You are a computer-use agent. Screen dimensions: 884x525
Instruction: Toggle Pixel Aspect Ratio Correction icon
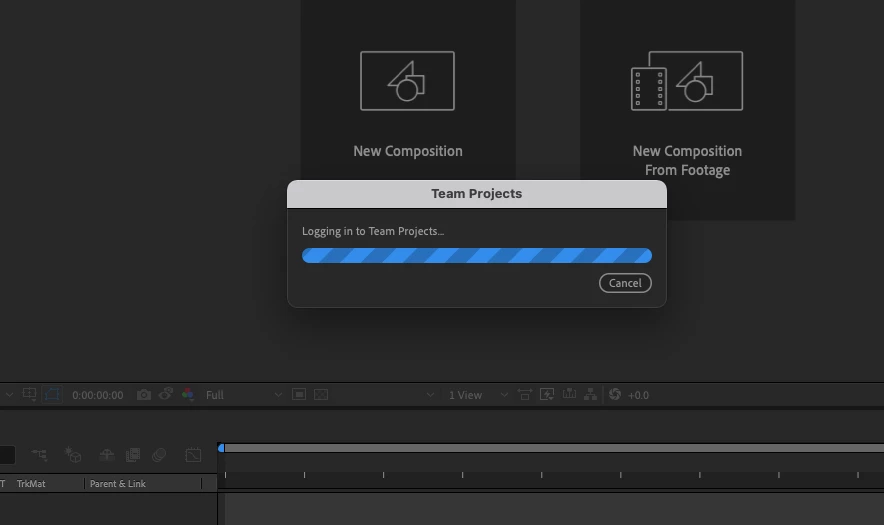click(525, 395)
